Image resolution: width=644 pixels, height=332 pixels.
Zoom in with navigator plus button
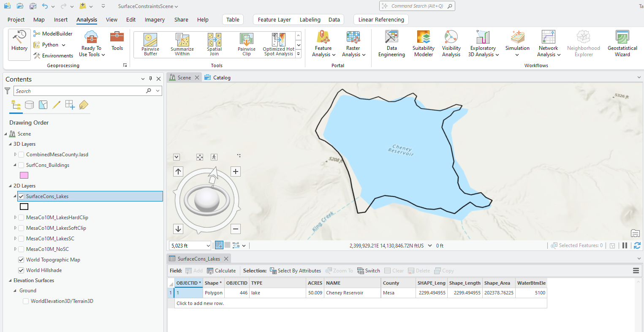(x=236, y=171)
